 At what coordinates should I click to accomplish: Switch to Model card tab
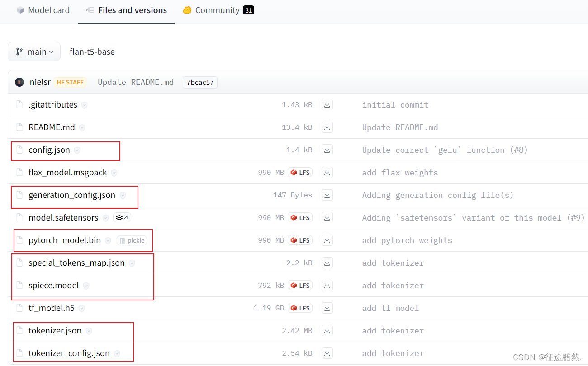43,10
